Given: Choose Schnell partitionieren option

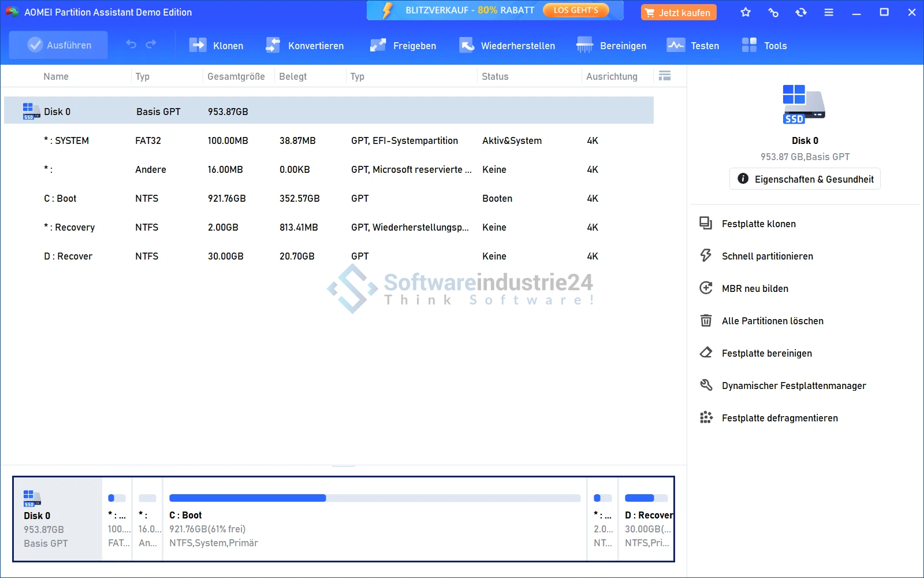Looking at the screenshot, I should (x=767, y=256).
